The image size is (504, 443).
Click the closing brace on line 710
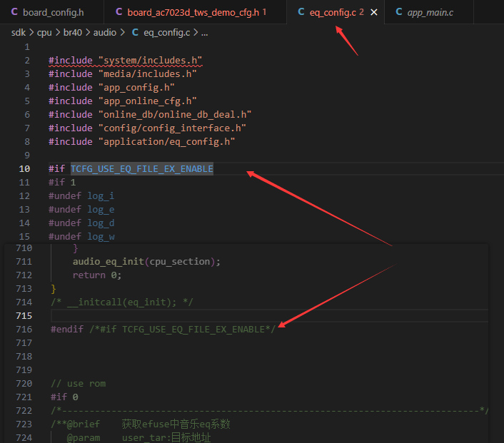(75, 248)
